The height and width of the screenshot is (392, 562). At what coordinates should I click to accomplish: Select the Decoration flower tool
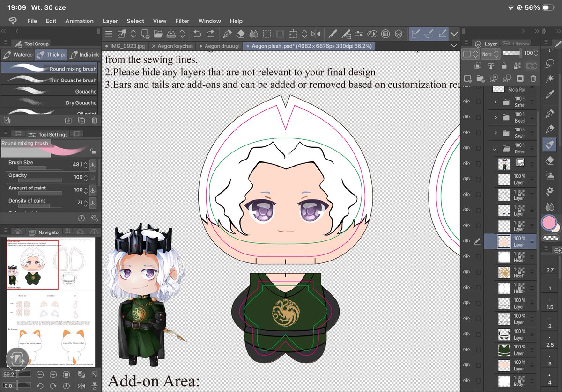point(550,191)
